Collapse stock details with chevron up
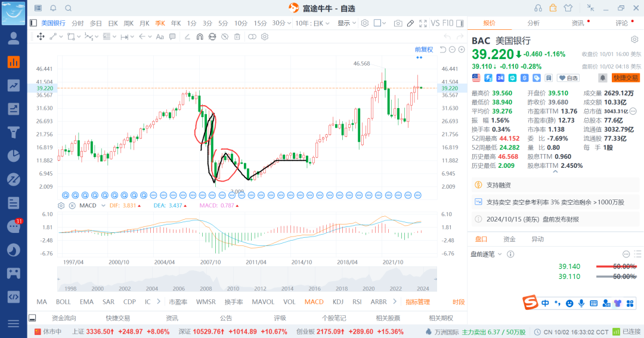 pyautogui.click(x=555, y=171)
